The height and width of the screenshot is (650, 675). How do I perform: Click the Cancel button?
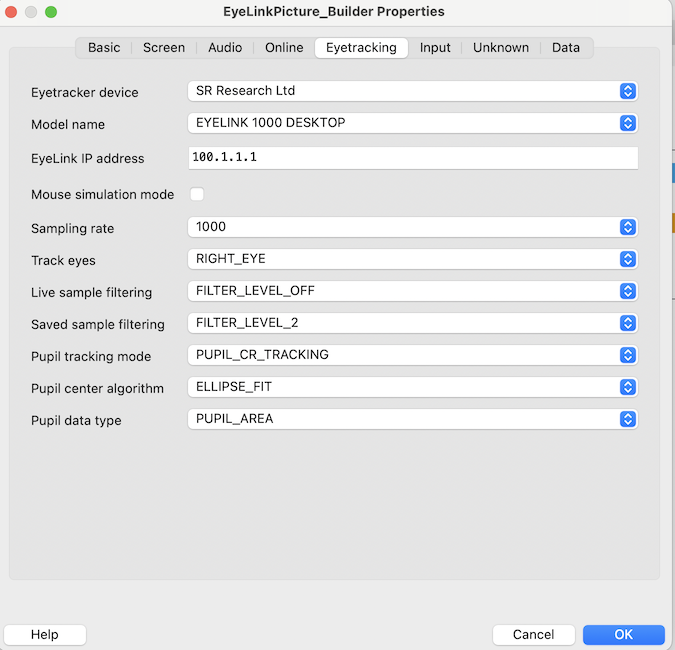coord(533,635)
